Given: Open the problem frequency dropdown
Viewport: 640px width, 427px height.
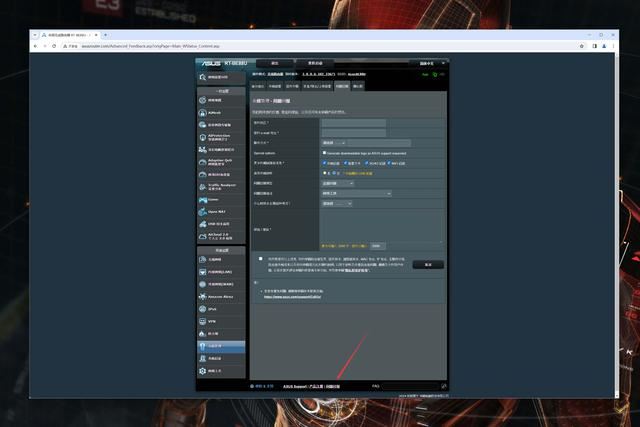Looking at the screenshot, I should [337, 183].
